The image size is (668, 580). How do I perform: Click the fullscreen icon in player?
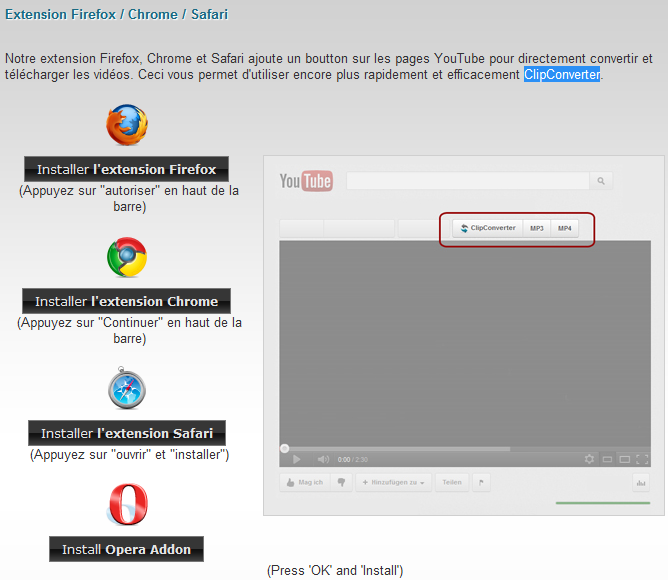642,459
